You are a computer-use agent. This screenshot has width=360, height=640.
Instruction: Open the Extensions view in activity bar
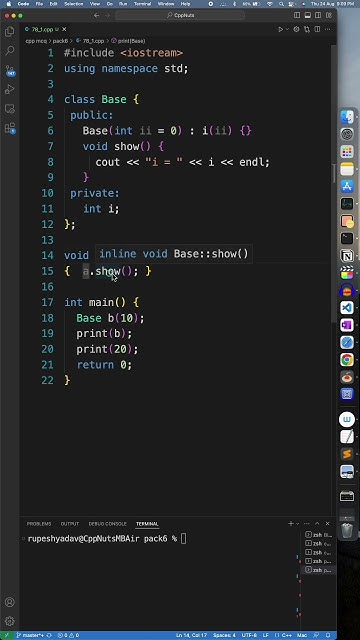[10, 128]
